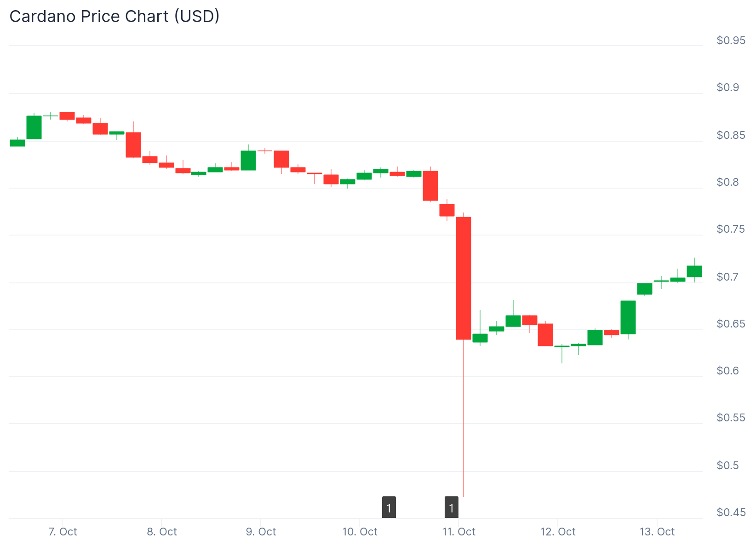Click the chart title Cardano Price Chart (USD)

tap(115, 17)
